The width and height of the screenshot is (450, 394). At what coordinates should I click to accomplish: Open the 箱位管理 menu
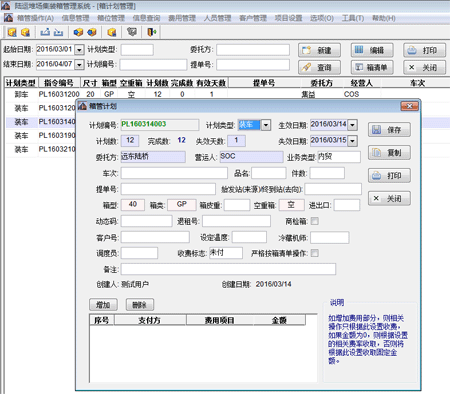111,18
